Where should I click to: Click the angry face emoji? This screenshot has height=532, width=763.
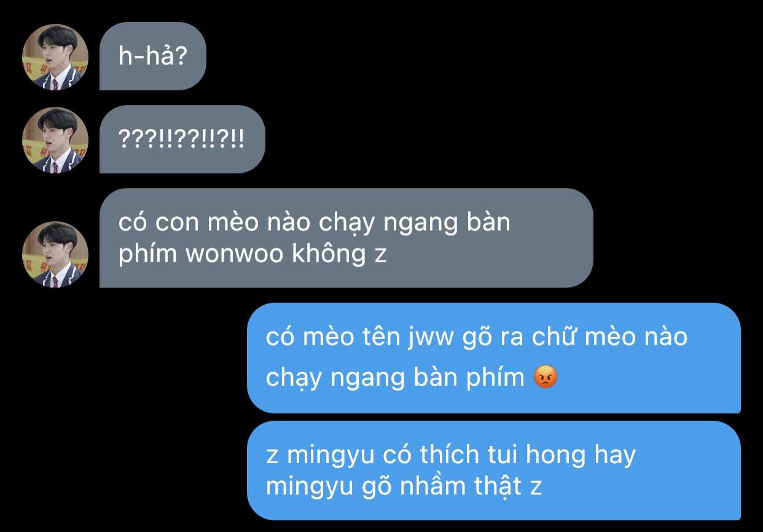(x=546, y=377)
